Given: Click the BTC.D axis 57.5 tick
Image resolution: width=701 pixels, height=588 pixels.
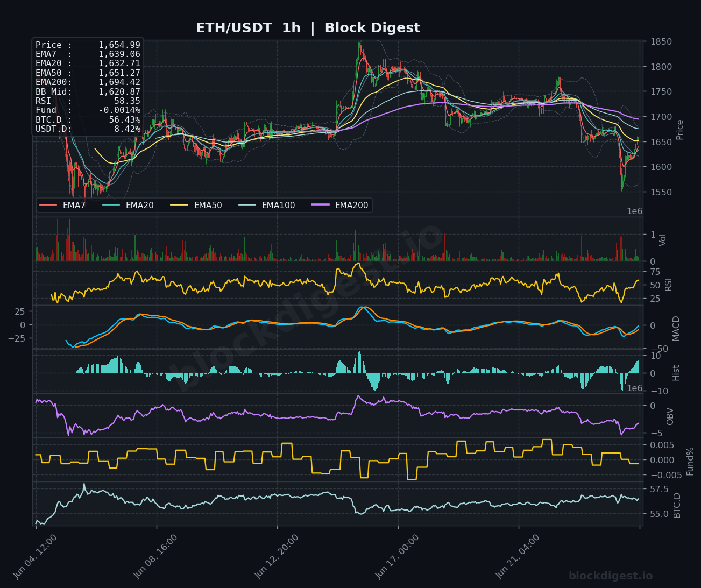Looking at the screenshot, I should 660,489.
